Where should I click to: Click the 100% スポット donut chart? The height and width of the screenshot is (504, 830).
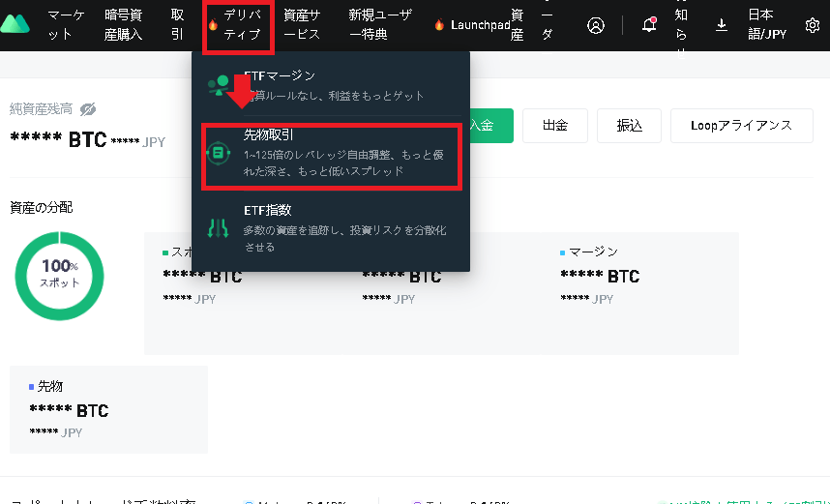click(x=59, y=276)
